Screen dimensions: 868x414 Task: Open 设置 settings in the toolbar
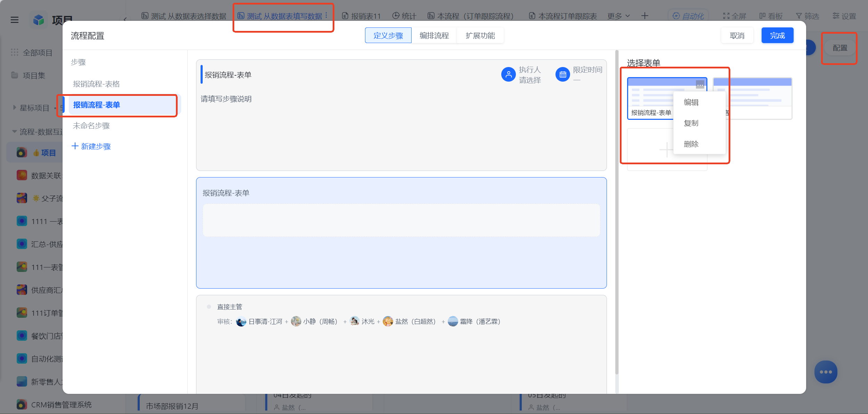[844, 16]
